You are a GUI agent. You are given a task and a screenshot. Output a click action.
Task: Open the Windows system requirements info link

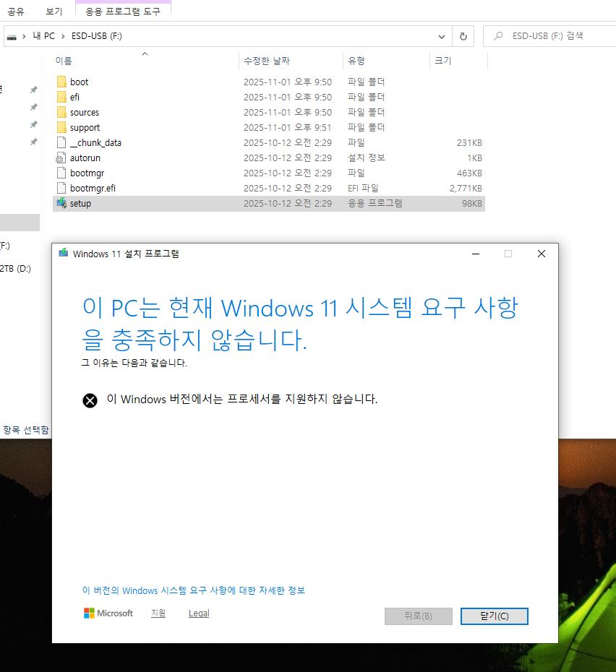pos(194,590)
